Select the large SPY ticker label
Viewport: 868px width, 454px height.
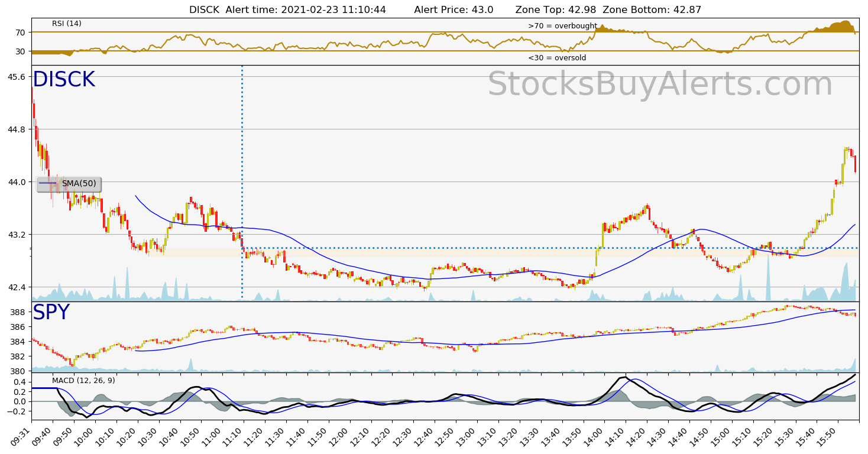point(51,313)
